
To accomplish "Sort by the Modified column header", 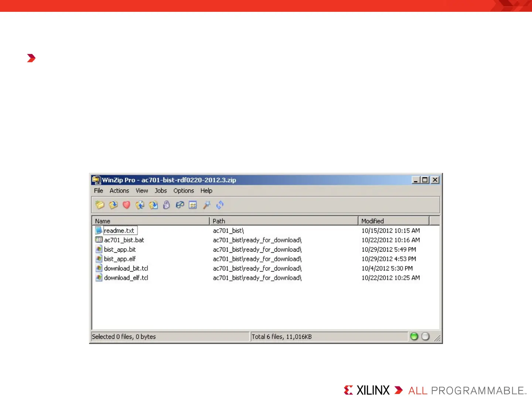I will point(394,221).
